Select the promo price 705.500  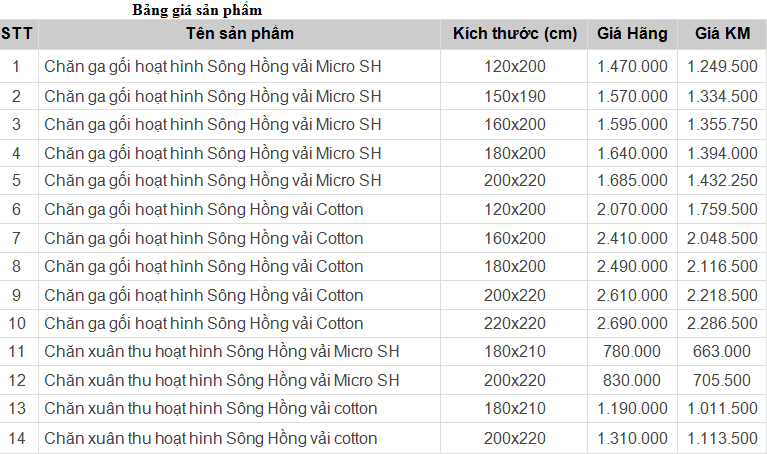pos(722,381)
